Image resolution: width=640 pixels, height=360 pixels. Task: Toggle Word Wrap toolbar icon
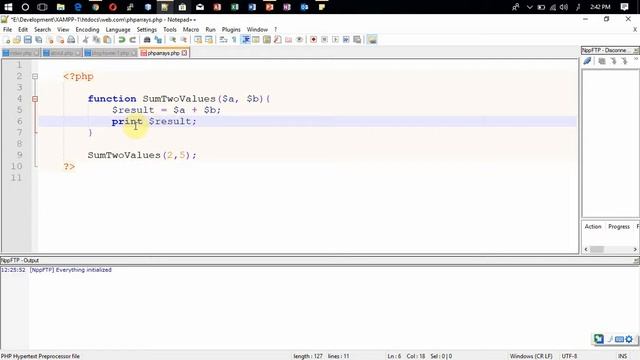click(223, 40)
